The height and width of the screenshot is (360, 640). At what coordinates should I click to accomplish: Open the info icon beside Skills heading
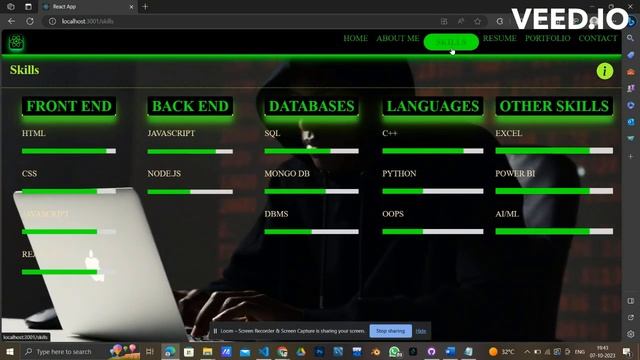[604, 71]
